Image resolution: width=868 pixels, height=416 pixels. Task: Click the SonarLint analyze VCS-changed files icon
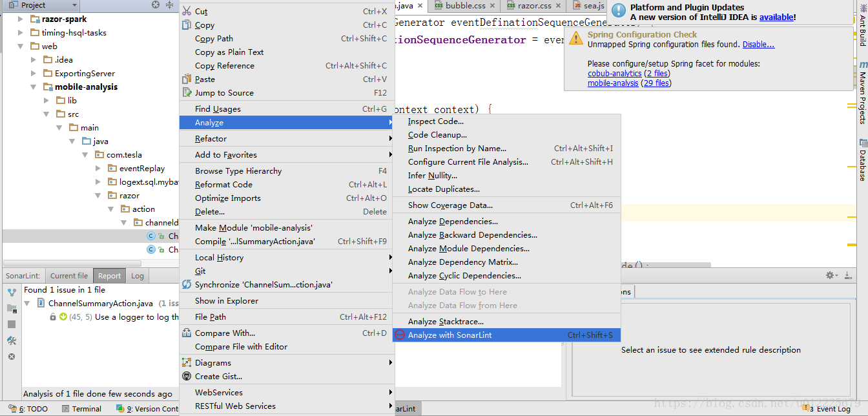tap(12, 292)
